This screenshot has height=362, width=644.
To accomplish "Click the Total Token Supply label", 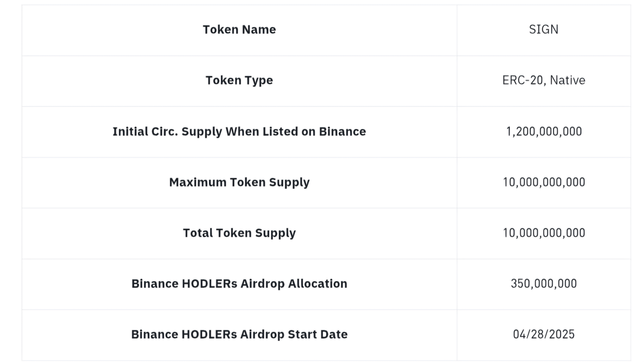I will click(239, 233).
